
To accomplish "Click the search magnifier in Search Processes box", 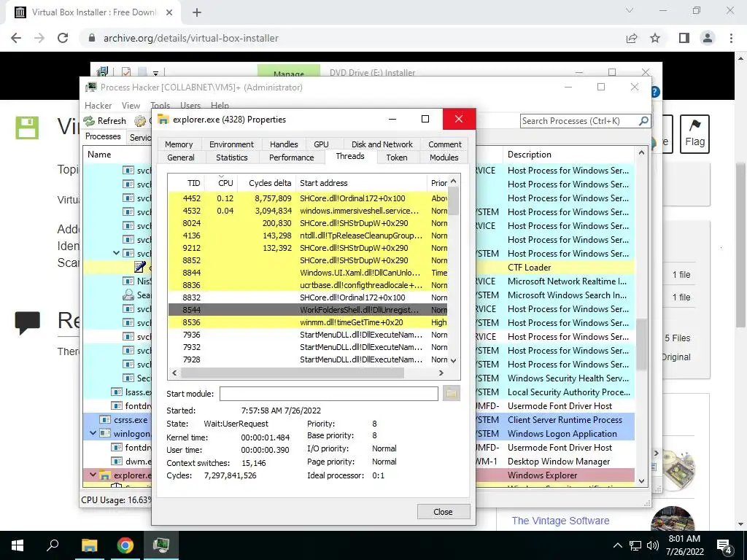I will [x=643, y=121].
